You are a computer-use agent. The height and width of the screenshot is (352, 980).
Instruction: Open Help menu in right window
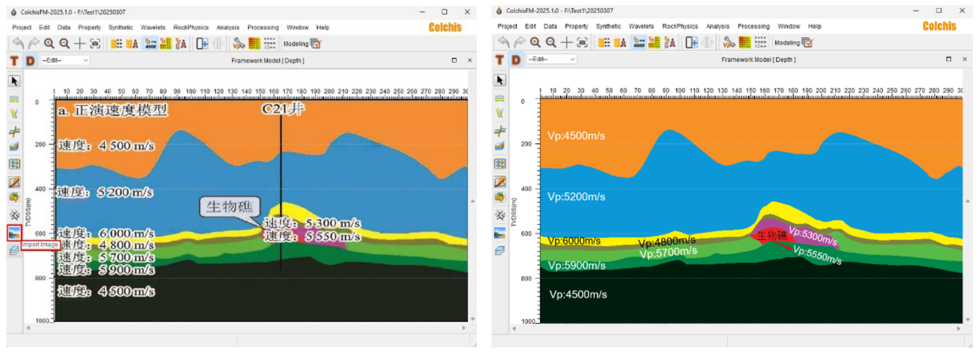815,26
